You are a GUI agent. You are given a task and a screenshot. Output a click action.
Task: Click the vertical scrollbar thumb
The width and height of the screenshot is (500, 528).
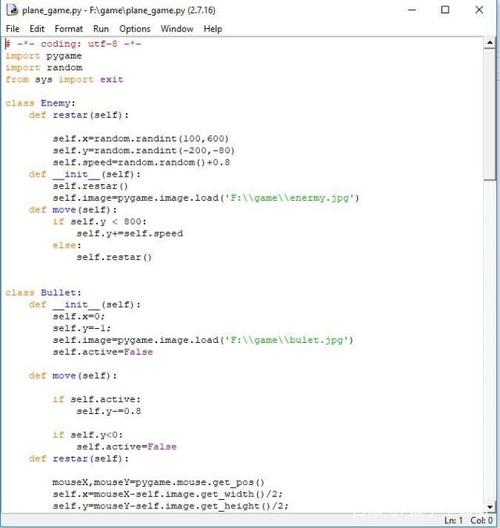pos(490,114)
